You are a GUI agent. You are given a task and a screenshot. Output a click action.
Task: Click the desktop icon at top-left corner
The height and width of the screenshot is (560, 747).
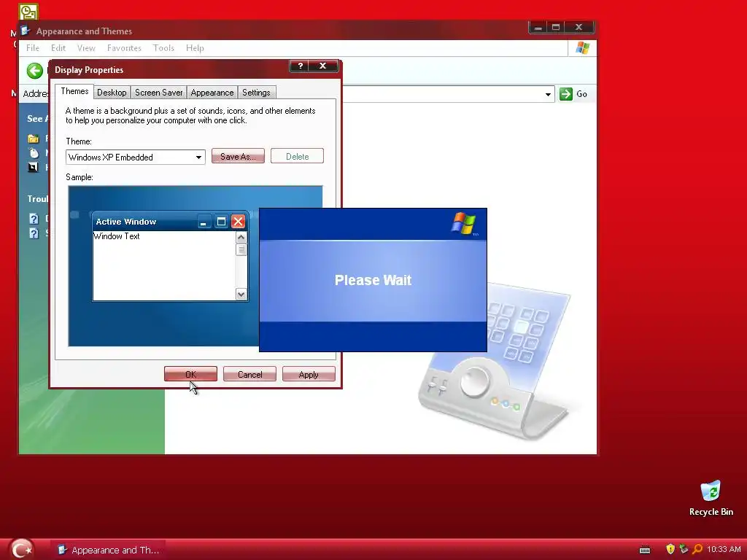click(28, 12)
